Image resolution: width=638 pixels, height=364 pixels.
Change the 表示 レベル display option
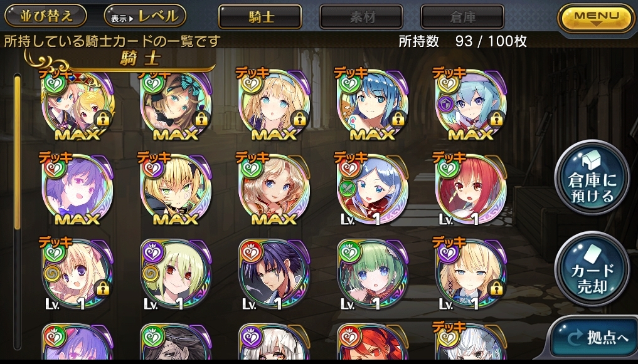tap(146, 16)
